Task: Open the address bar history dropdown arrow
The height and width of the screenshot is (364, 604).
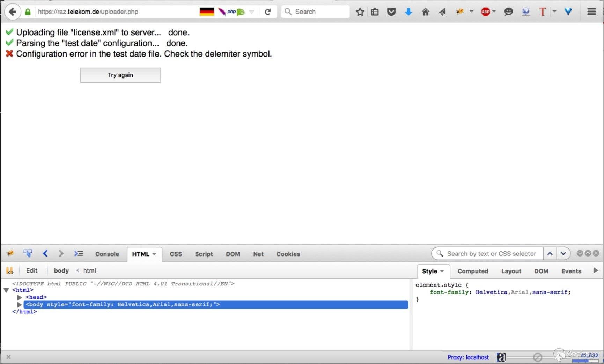Action: [x=251, y=12]
